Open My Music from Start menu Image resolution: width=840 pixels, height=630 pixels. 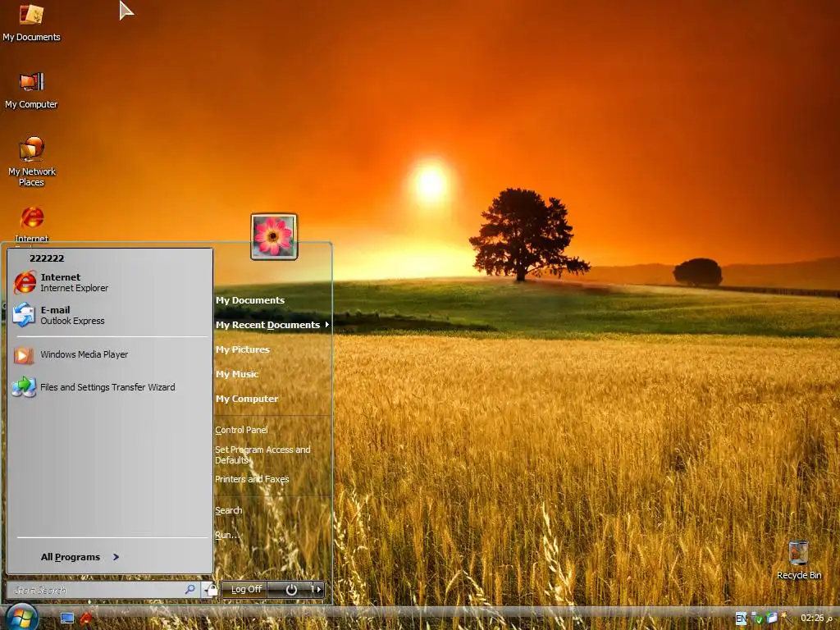tap(237, 374)
